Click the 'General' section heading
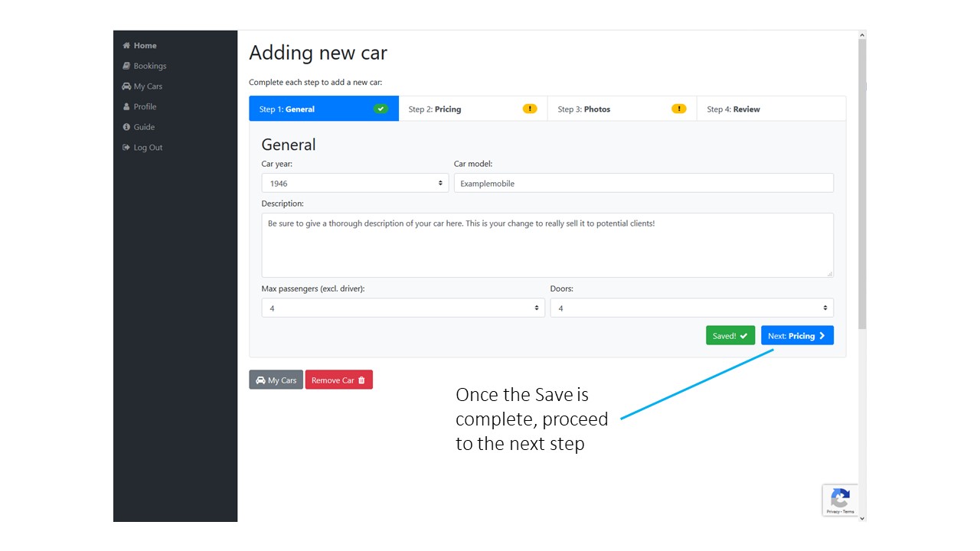Screen dimensions: 980x551 pyautogui.click(x=289, y=145)
